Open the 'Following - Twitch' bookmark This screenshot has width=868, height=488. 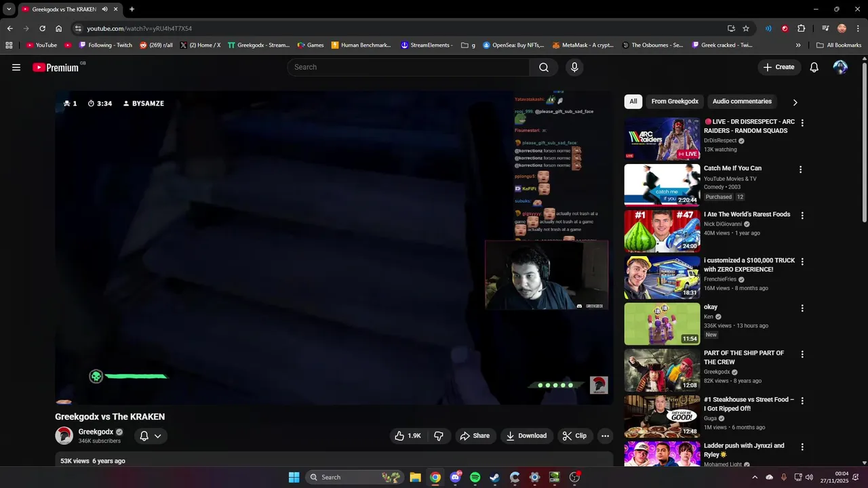click(x=106, y=45)
